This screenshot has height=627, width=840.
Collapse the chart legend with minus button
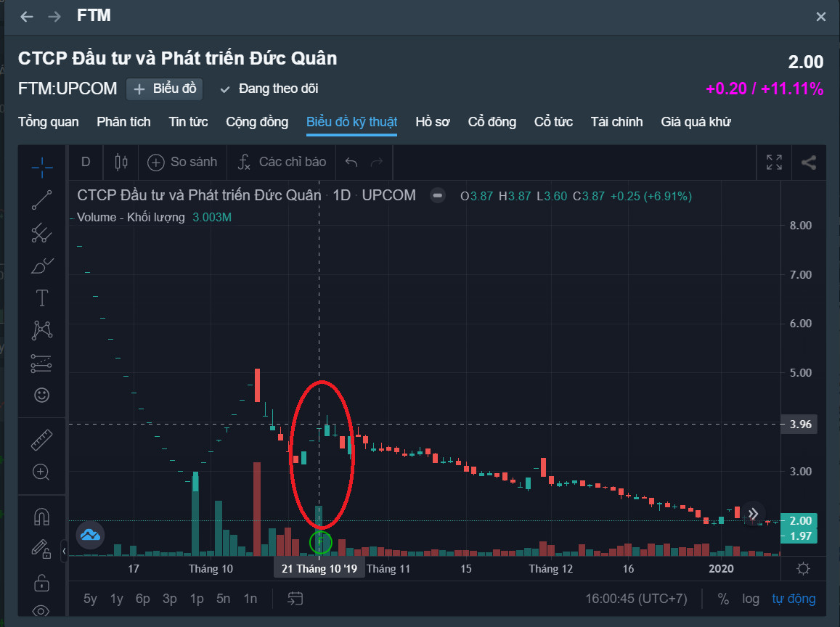[x=438, y=196]
